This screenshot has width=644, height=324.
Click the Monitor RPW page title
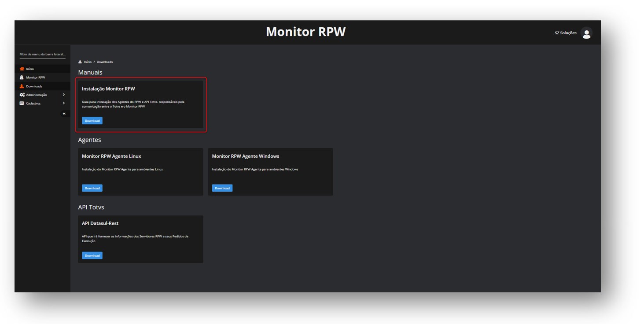pos(305,32)
